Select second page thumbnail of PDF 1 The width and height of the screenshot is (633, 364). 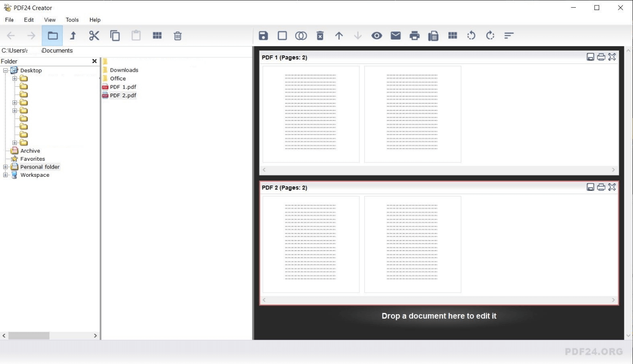pos(413,114)
